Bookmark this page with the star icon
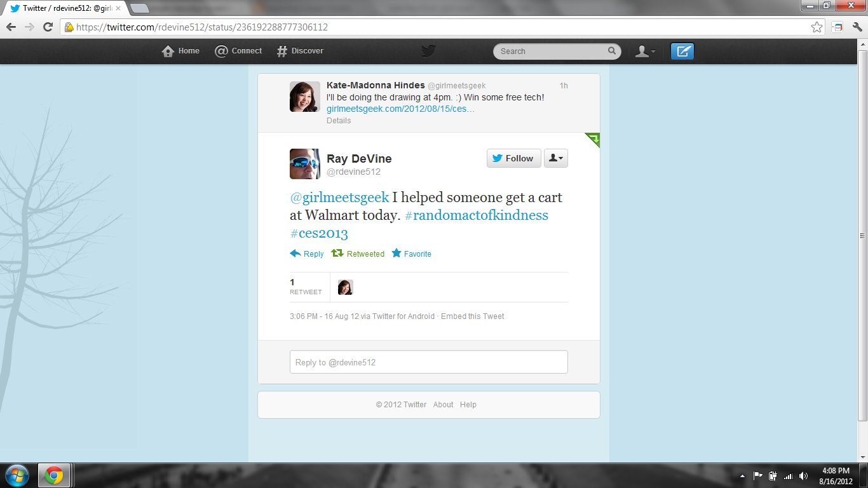868x488 pixels. tap(817, 27)
